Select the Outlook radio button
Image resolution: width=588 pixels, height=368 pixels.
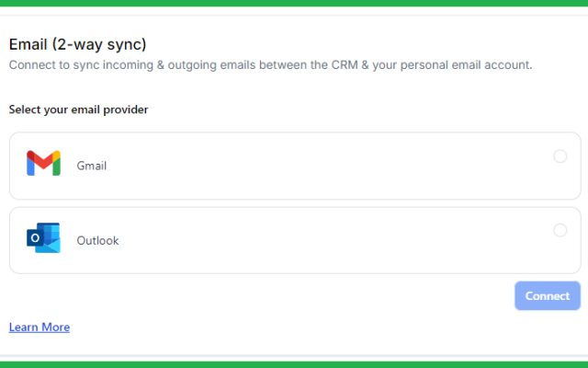point(560,230)
